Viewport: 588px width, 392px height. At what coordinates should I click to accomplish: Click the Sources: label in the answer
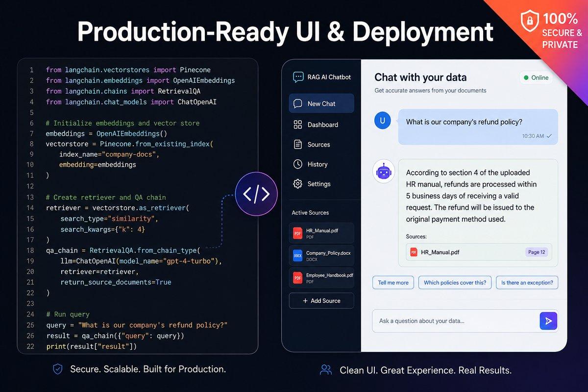[x=416, y=237]
